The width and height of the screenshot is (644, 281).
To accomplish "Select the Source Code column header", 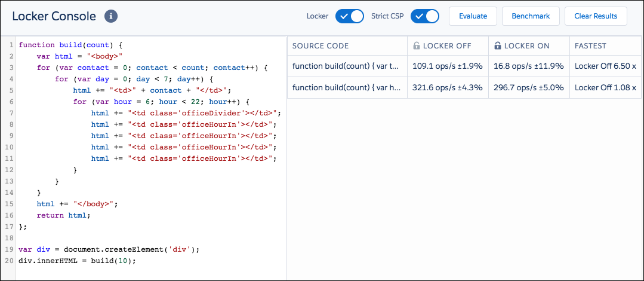I will [321, 46].
